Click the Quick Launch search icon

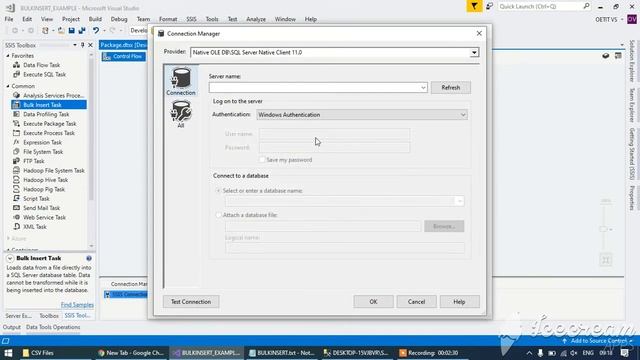pos(586,6)
